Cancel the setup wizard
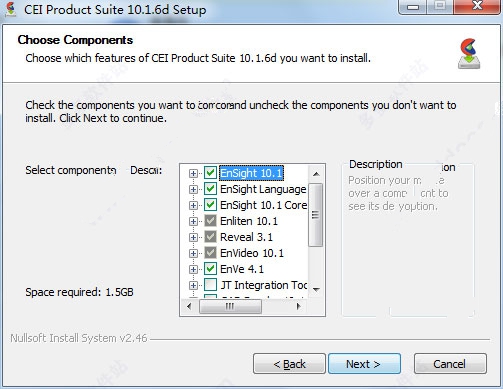 click(450, 364)
